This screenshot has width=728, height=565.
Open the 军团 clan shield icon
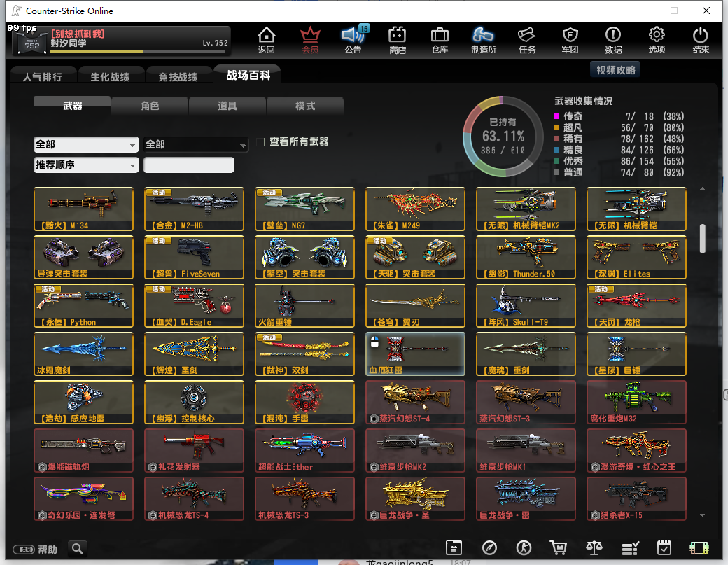tap(570, 40)
